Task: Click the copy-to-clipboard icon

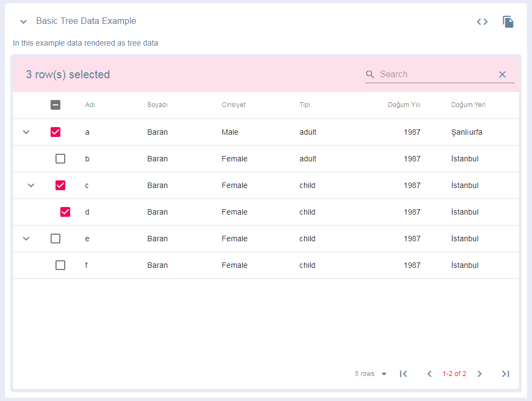Action: pyautogui.click(x=508, y=22)
